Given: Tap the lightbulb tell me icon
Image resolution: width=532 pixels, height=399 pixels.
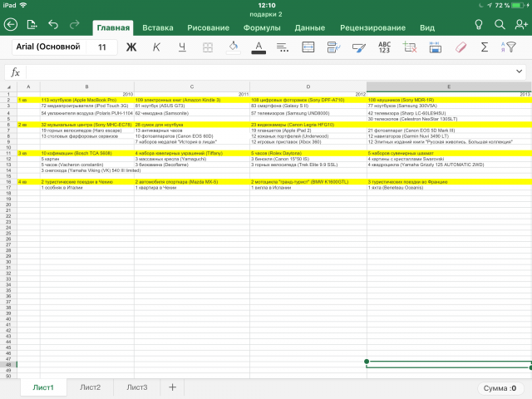Looking at the screenshot, I should click(479, 24).
